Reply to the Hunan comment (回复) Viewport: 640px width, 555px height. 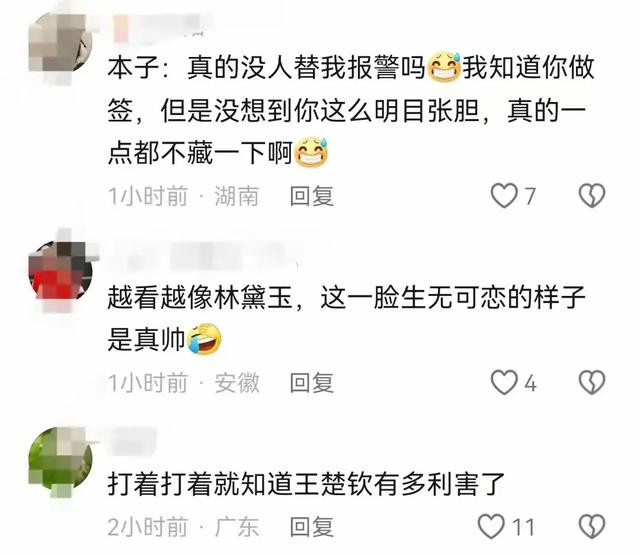click(x=312, y=196)
